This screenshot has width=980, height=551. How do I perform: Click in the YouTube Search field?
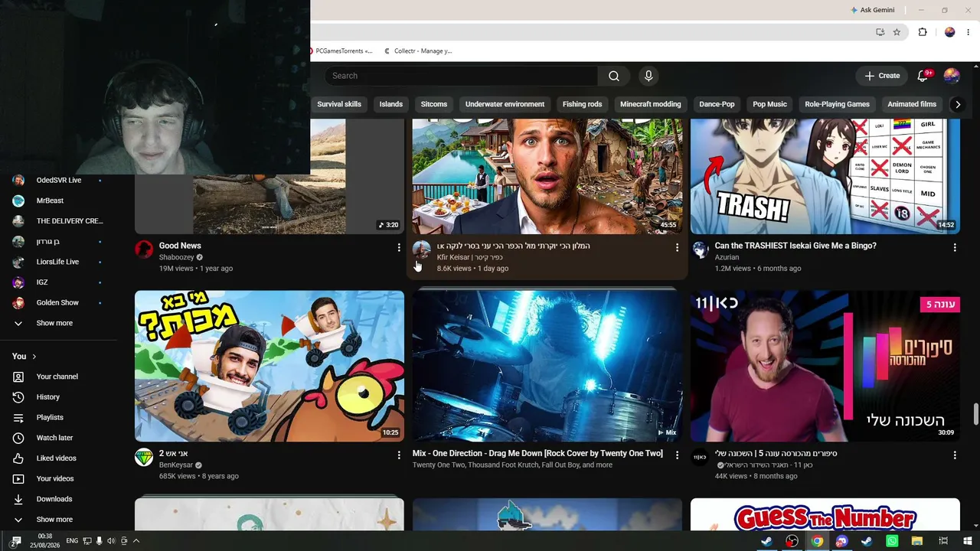pos(461,76)
